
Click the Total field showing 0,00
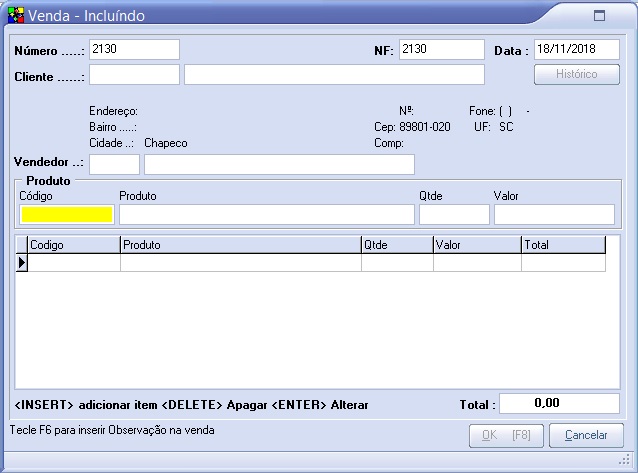[559, 403]
